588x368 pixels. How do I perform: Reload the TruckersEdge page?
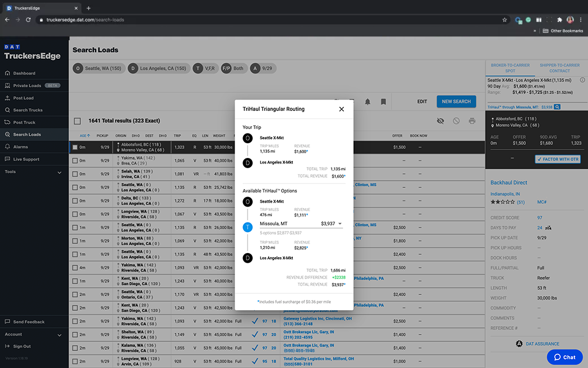(28, 19)
